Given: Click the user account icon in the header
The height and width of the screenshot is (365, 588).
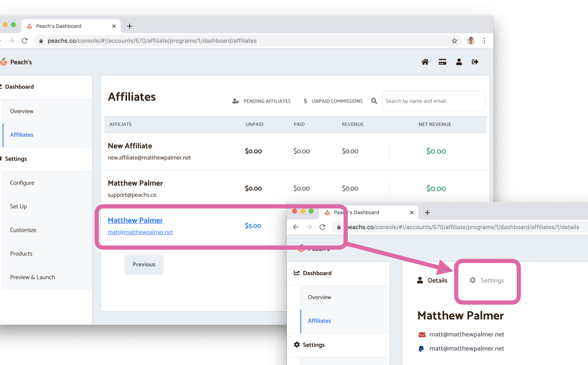Looking at the screenshot, I should pos(459,61).
